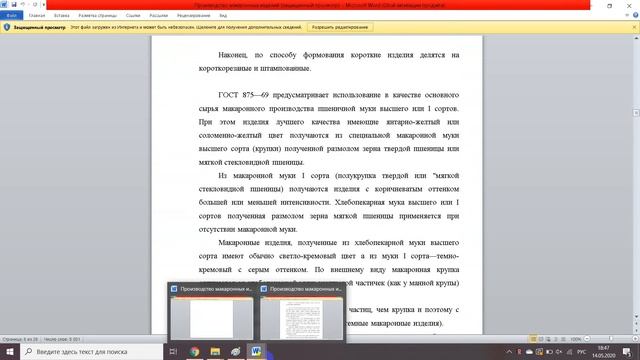The height and width of the screenshot is (360, 640).
Task: Open the Ссылки ribbon tab
Action: coord(133,16)
